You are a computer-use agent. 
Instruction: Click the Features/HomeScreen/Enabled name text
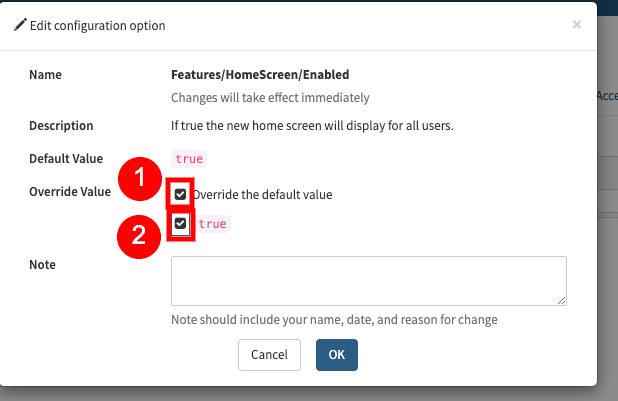(x=260, y=74)
